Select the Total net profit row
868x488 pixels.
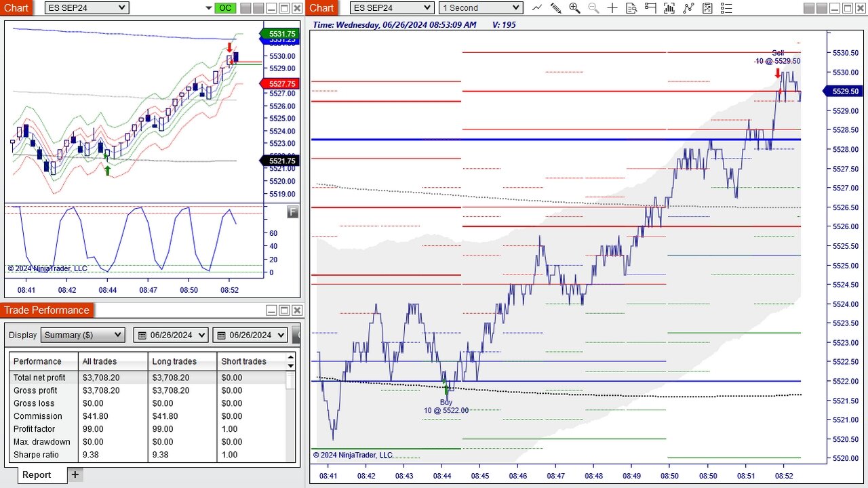(148, 378)
